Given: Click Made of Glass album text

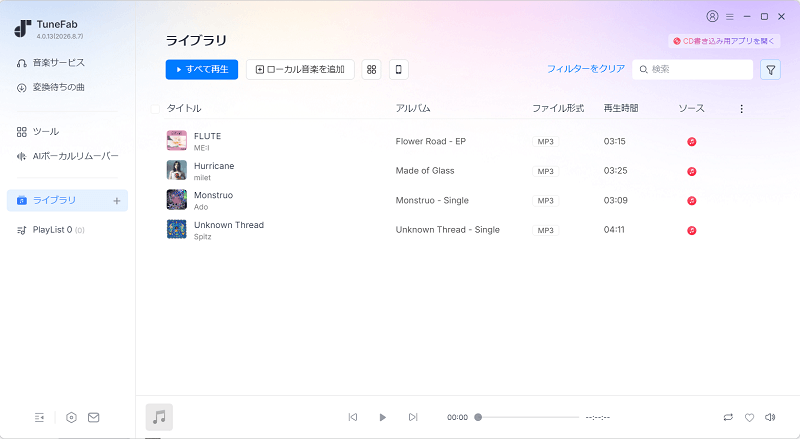Looking at the screenshot, I should pyautogui.click(x=425, y=171).
